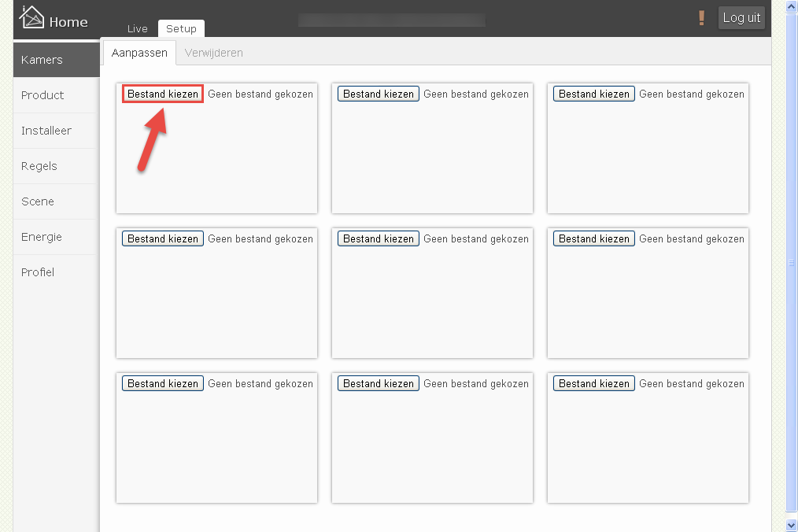Click the Home title text
Viewport: 798px width, 532px height.
(68, 22)
